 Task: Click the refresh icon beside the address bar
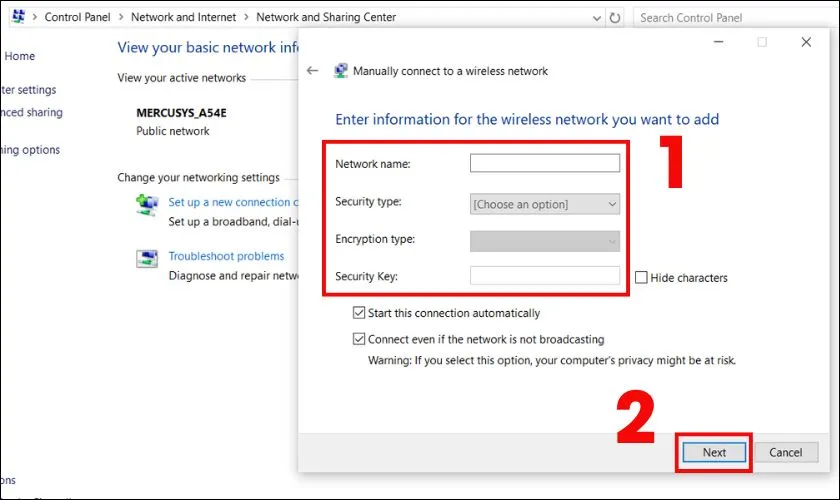point(614,17)
